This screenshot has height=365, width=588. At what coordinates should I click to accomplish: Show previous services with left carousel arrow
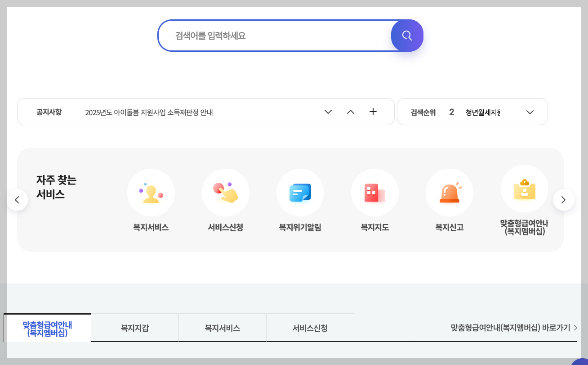(x=17, y=199)
